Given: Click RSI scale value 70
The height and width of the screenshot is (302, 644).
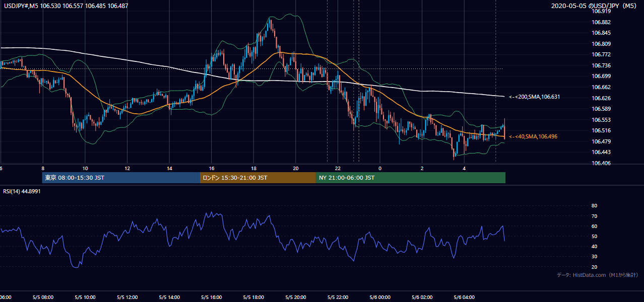Looking at the screenshot, I should click(x=594, y=216).
